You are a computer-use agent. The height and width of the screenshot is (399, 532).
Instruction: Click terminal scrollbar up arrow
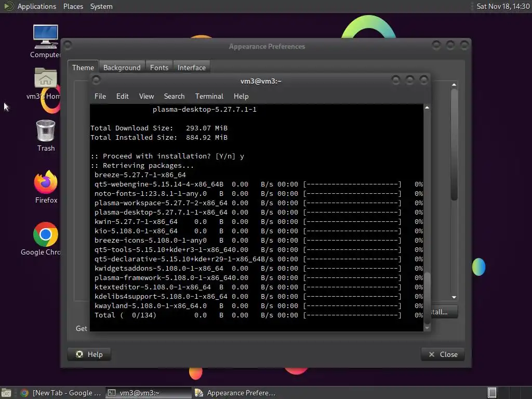[427, 108]
